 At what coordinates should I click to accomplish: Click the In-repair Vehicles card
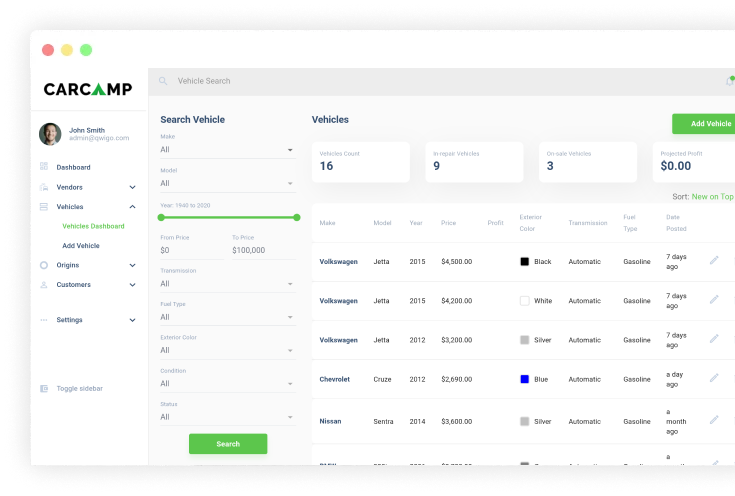pos(474,162)
